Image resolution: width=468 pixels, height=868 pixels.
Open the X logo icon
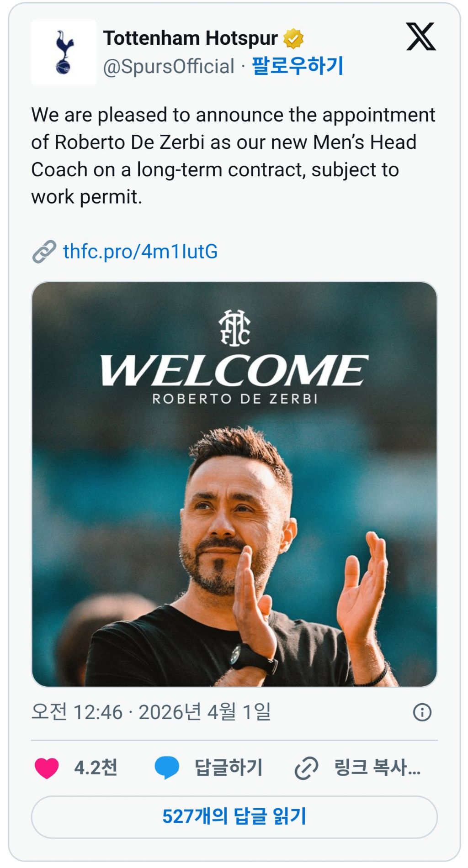click(420, 37)
